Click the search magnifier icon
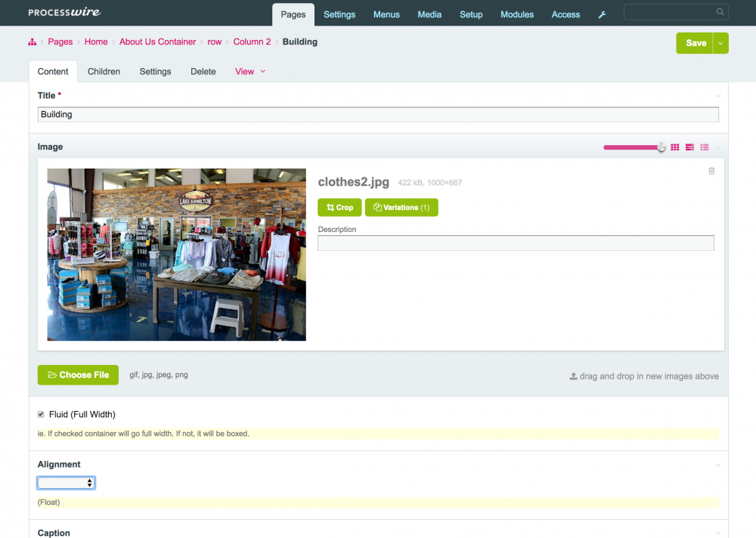Image resolution: width=756 pixels, height=538 pixels. pos(720,12)
